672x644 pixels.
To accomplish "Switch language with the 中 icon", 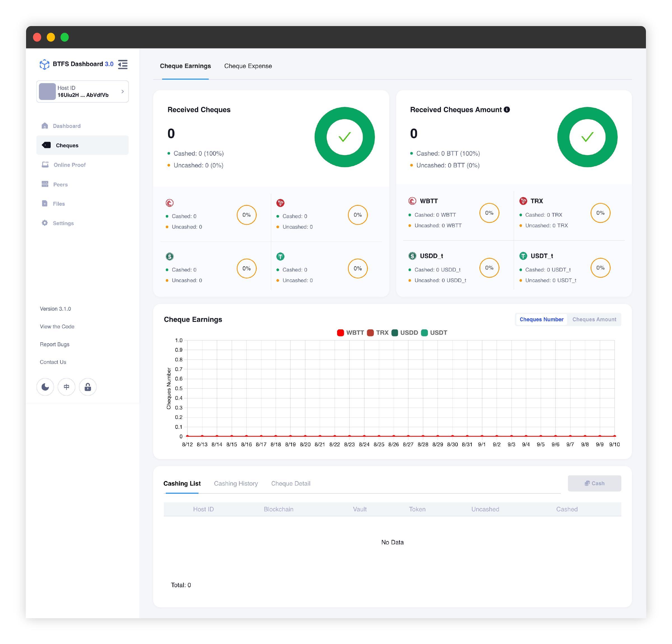I will pos(67,387).
